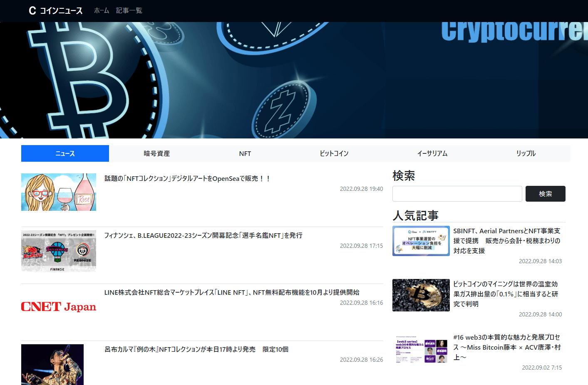Image resolution: width=588 pixels, height=385 pixels.
Task: Open the イーサリアム category tab
Action: tap(432, 153)
